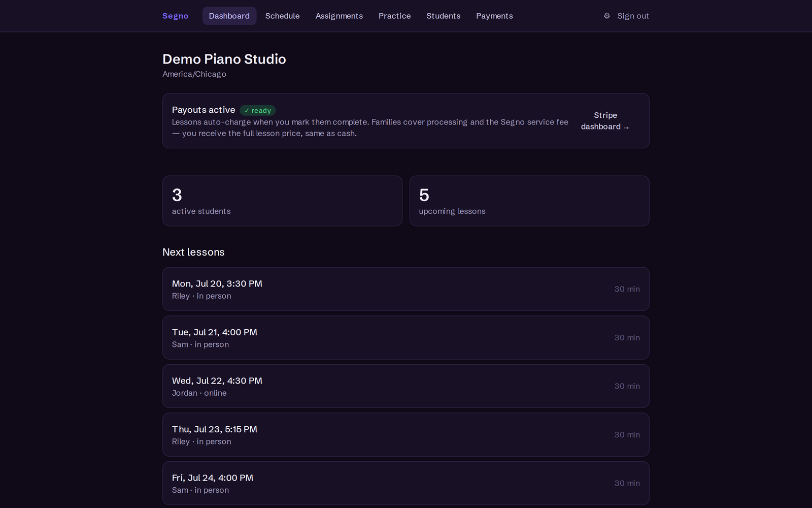View the Students tab
This screenshot has width=812, height=508.
[x=443, y=16]
